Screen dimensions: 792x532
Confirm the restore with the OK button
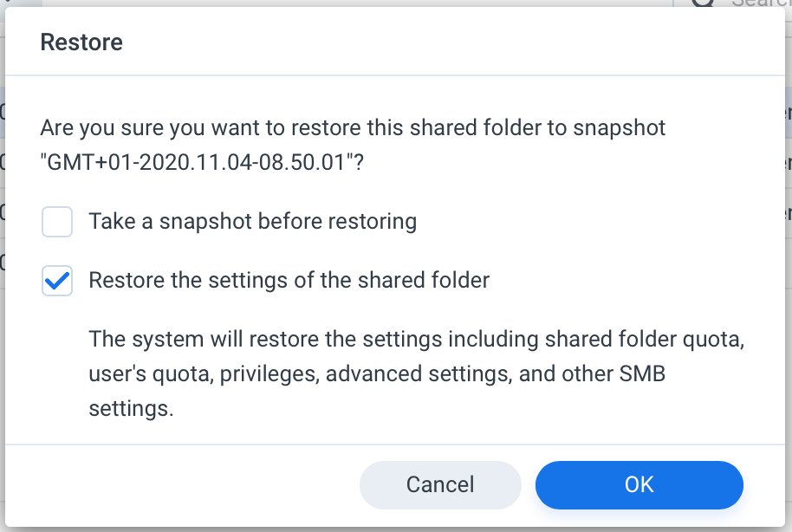tap(639, 484)
